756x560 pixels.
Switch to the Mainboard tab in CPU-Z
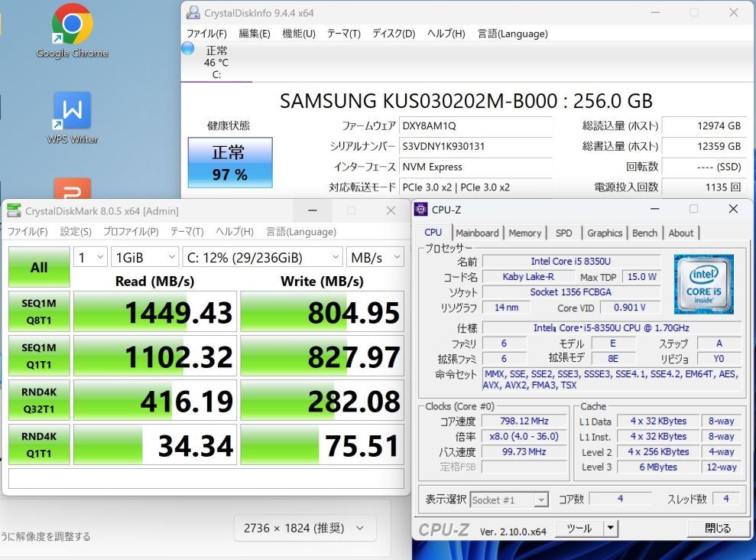[x=477, y=233]
